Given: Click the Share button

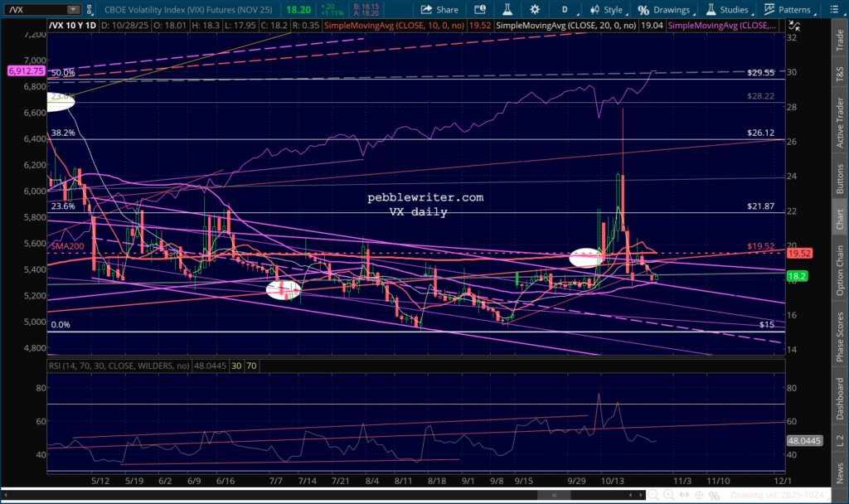Looking at the screenshot, I should 439,10.
